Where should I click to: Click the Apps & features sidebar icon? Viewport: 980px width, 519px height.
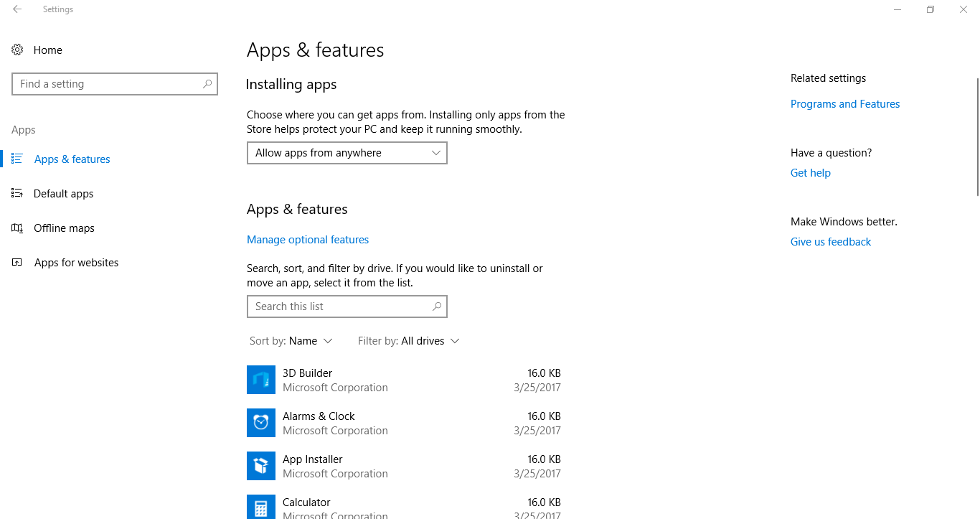pyautogui.click(x=17, y=159)
